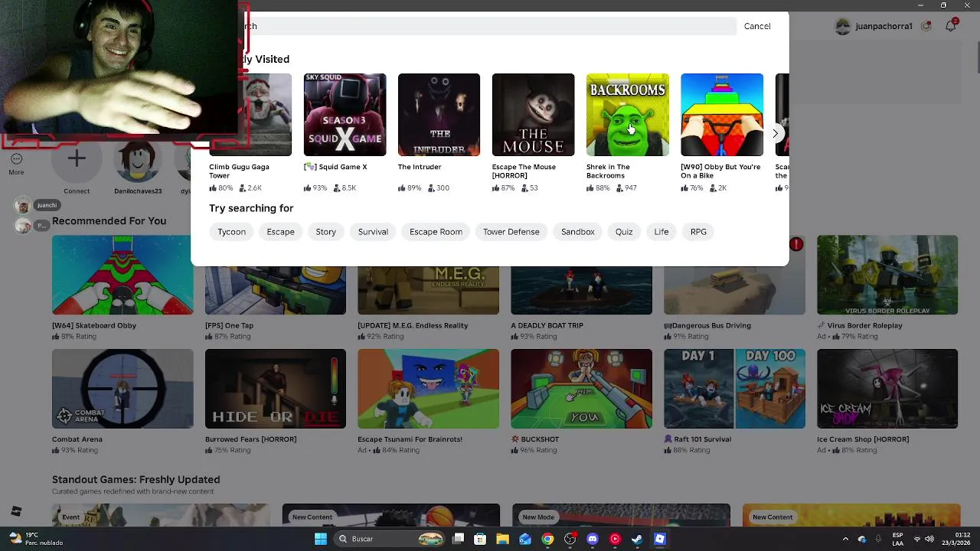
Task: Select Tycoon search suggestion
Action: pyautogui.click(x=231, y=232)
